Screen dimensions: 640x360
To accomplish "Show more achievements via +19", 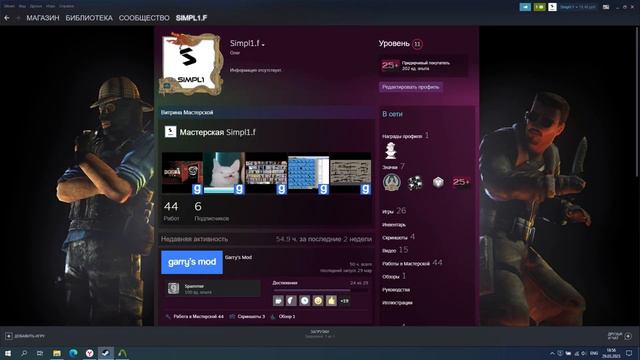I will 344,301.
